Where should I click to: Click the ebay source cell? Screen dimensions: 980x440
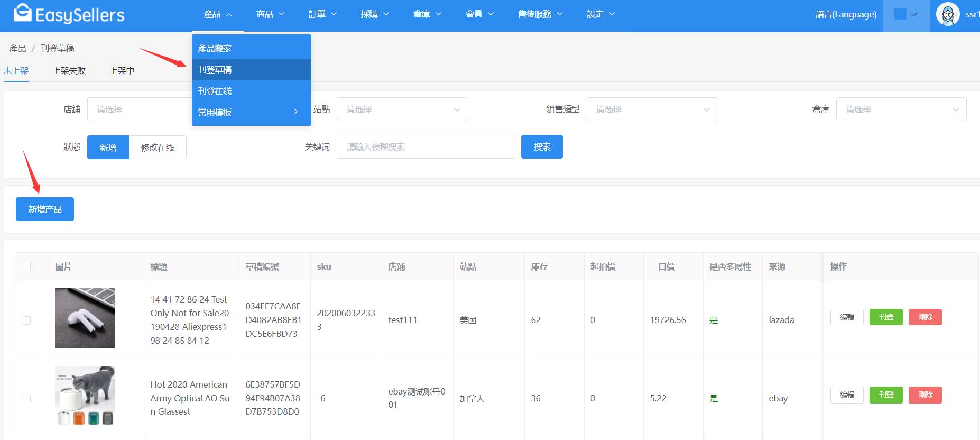click(x=778, y=398)
